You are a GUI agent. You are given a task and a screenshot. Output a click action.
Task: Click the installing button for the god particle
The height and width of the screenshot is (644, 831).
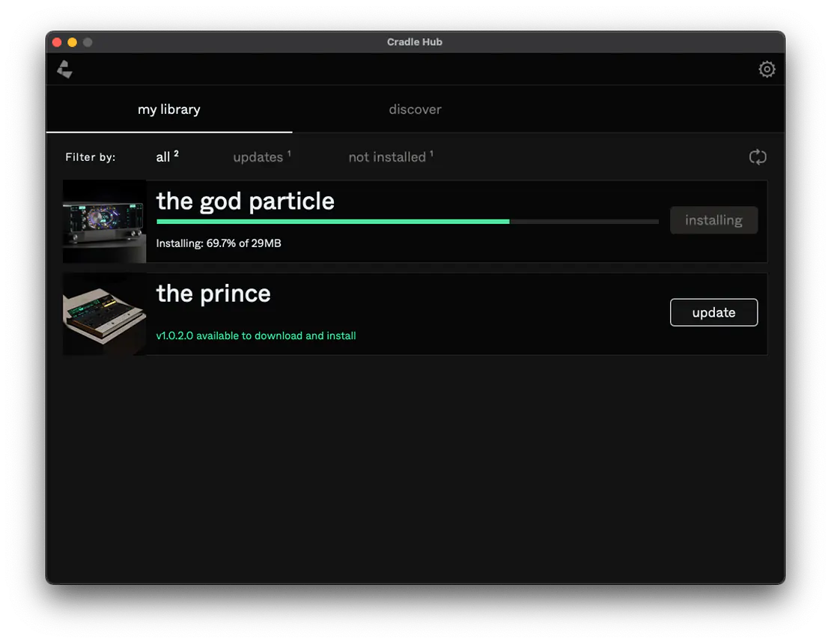coord(713,220)
